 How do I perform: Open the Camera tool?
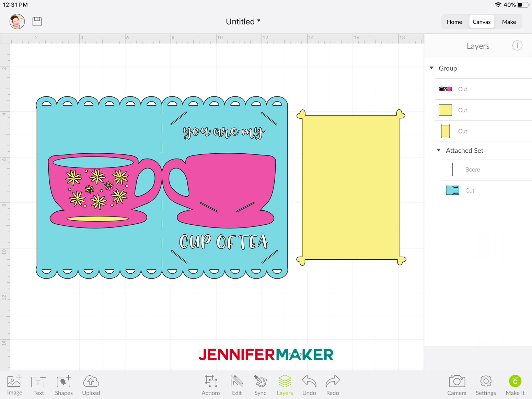(x=457, y=385)
